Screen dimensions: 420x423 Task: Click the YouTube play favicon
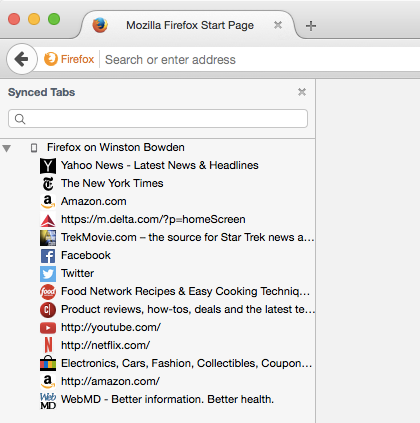tap(48, 328)
